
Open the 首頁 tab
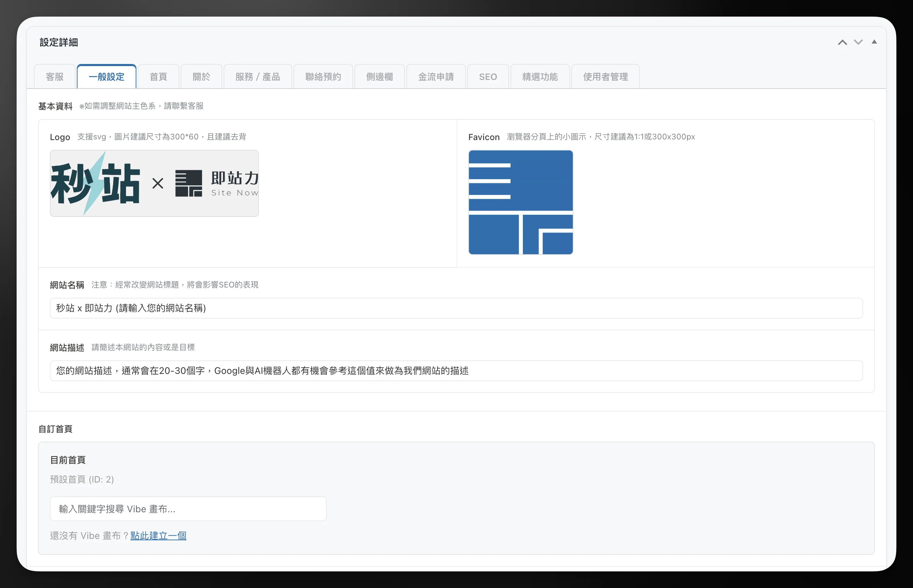(x=158, y=77)
